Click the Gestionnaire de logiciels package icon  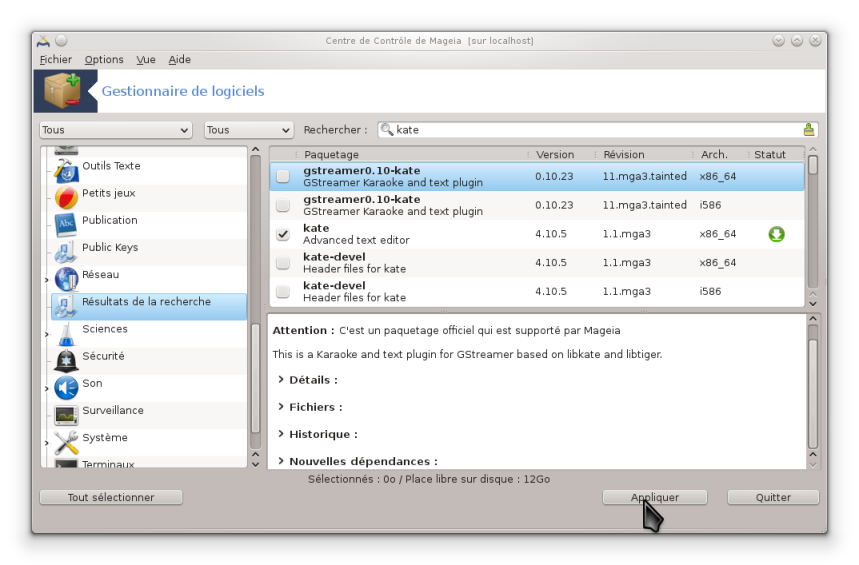coord(65,91)
